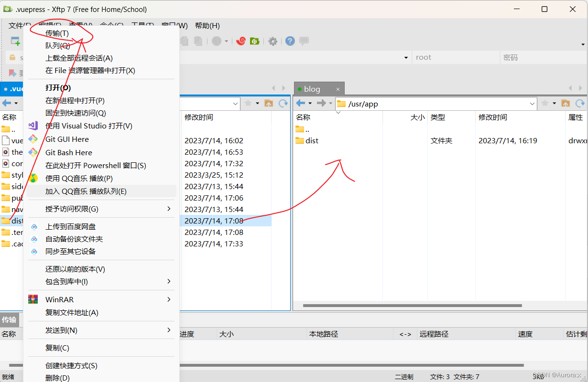Click the new session toolbar icon
The height and width of the screenshot is (382, 588).
(16, 42)
